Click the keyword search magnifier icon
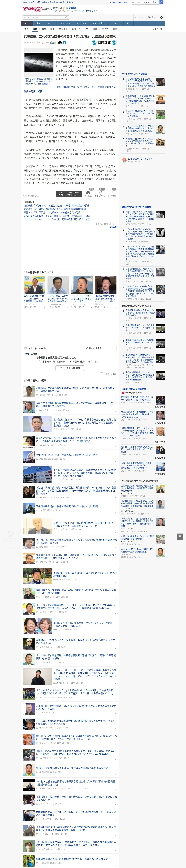Image resolution: width=186 pixels, height=868 pixels. tap(66, 18)
